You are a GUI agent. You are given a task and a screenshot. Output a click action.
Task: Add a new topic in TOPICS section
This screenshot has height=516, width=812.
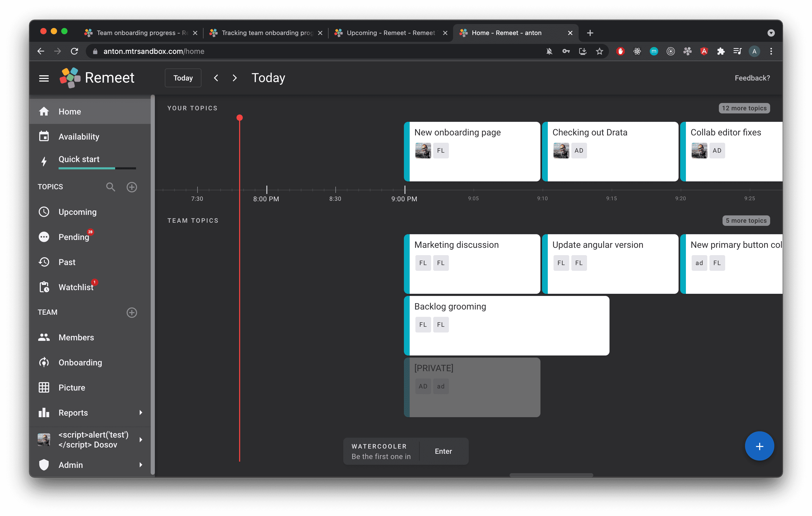(x=132, y=187)
